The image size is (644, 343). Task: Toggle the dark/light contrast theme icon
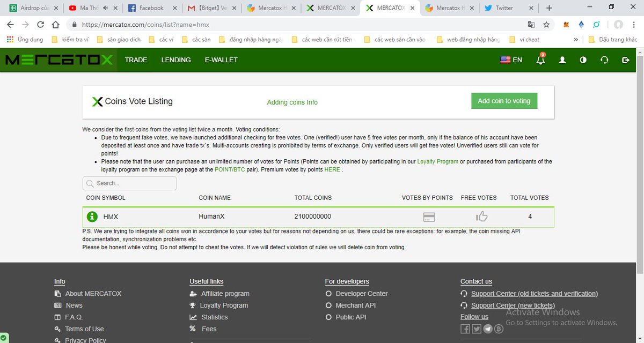(583, 60)
